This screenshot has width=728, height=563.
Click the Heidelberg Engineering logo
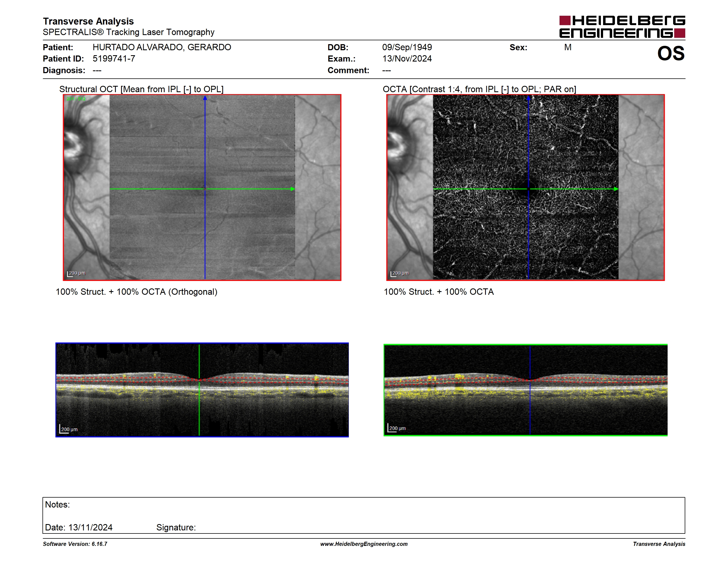[622, 27]
